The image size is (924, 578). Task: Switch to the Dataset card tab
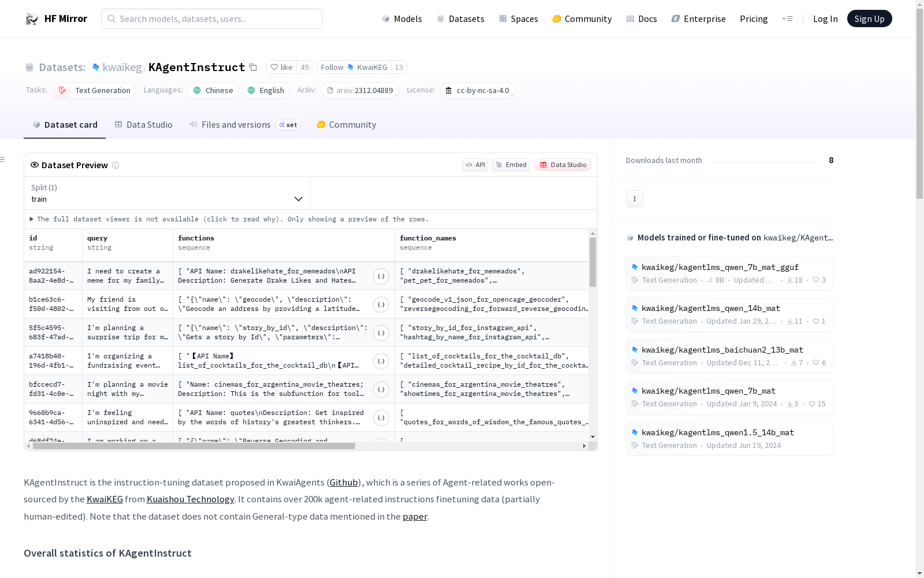[x=65, y=125]
